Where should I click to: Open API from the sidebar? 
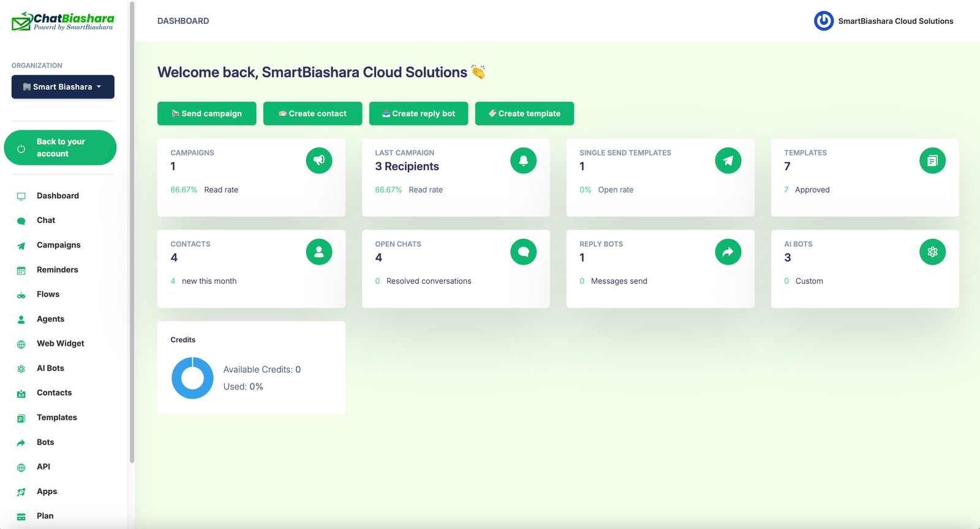[x=43, y=467]
